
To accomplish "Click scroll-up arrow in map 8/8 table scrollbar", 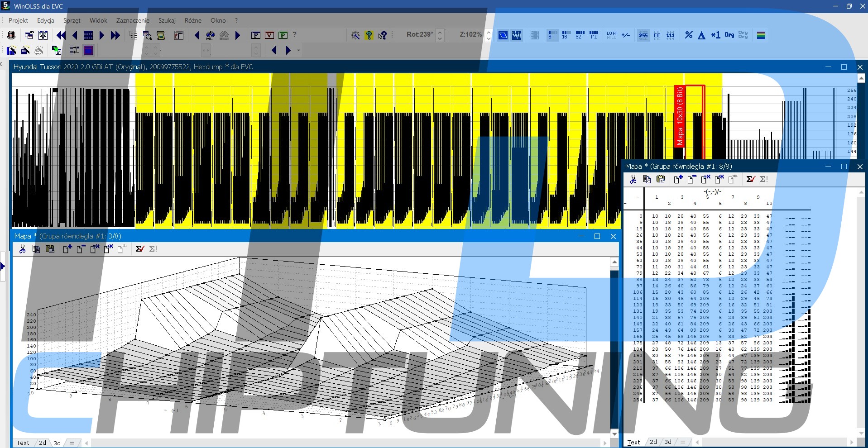I will 861,192.
